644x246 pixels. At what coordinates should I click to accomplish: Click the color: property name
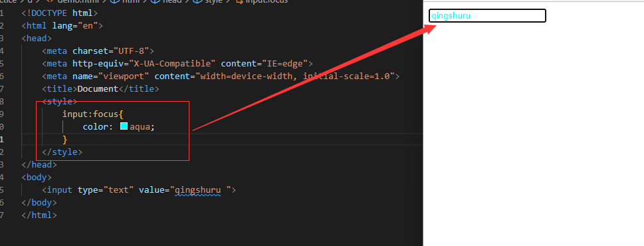click(x=98, y=127)
